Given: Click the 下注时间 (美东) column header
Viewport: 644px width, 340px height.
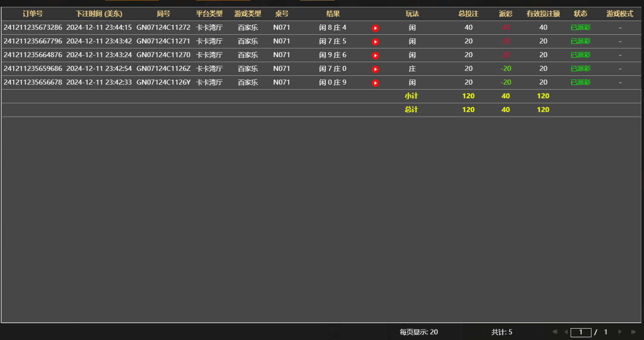Looking at the screenshot, I should pos(99,14).
